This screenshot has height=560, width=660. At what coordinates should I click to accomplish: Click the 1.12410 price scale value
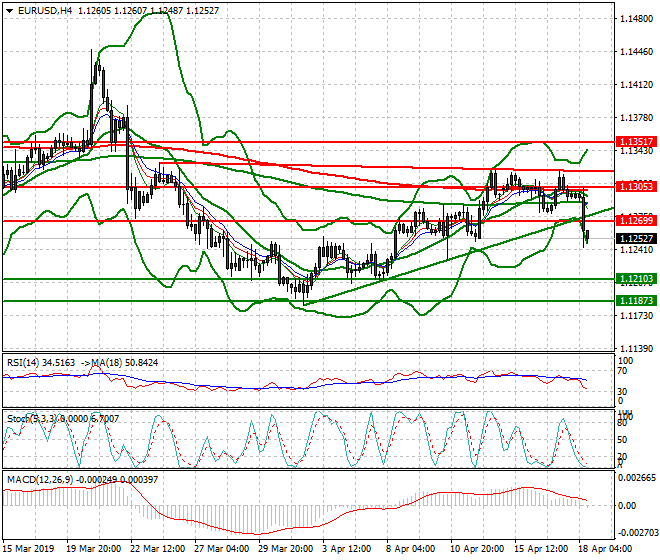tap(637, 250)
